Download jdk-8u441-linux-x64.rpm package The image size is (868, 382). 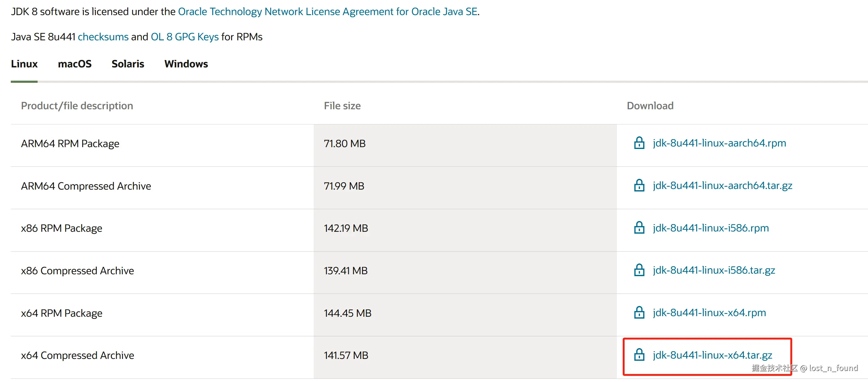[x=709, y=313]
